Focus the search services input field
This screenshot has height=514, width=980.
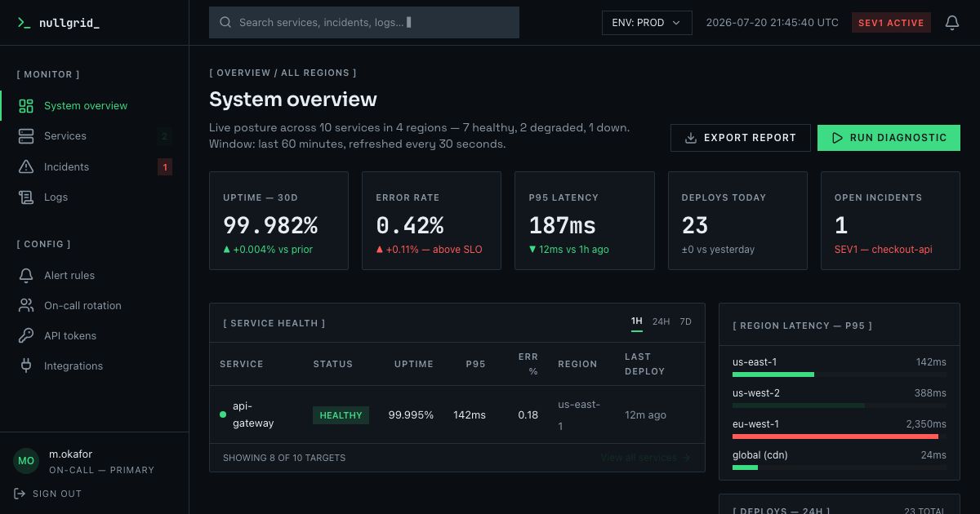click(364, 23)
